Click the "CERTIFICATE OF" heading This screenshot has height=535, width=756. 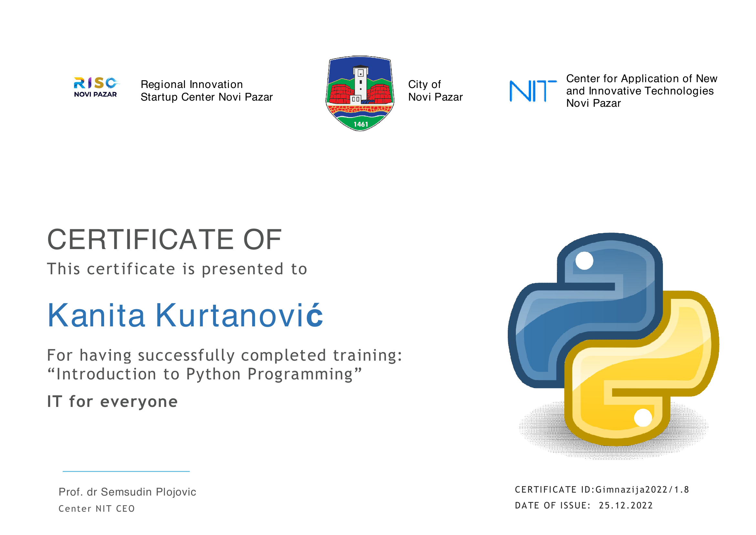[164, 239]
